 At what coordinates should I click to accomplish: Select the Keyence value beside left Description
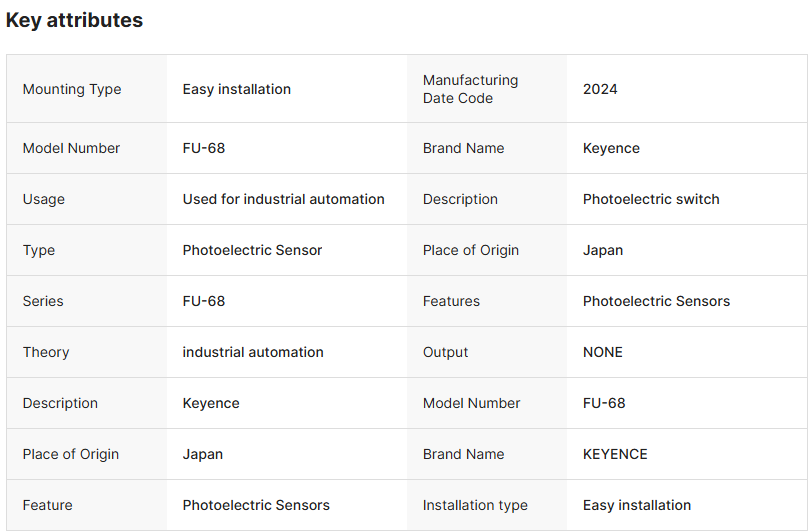click(211, 403)
